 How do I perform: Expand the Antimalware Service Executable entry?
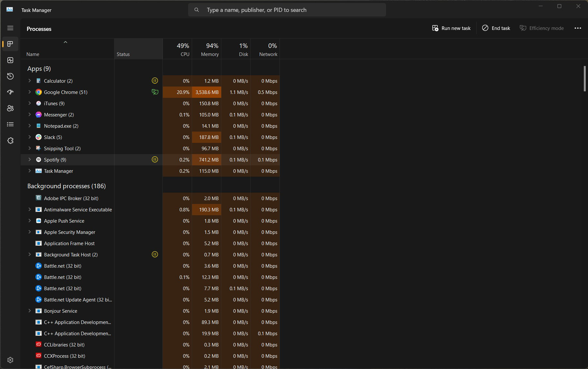pyautogui.click(x=30, y=209)
